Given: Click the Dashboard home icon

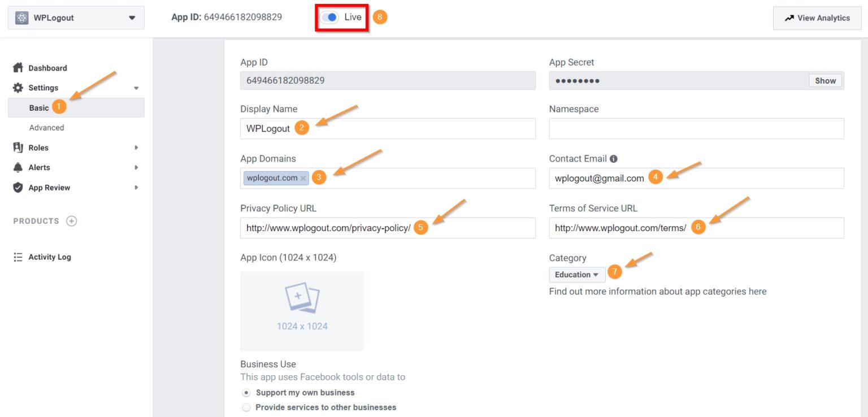Looking at the screenshot, I should (x=18, y=67).
